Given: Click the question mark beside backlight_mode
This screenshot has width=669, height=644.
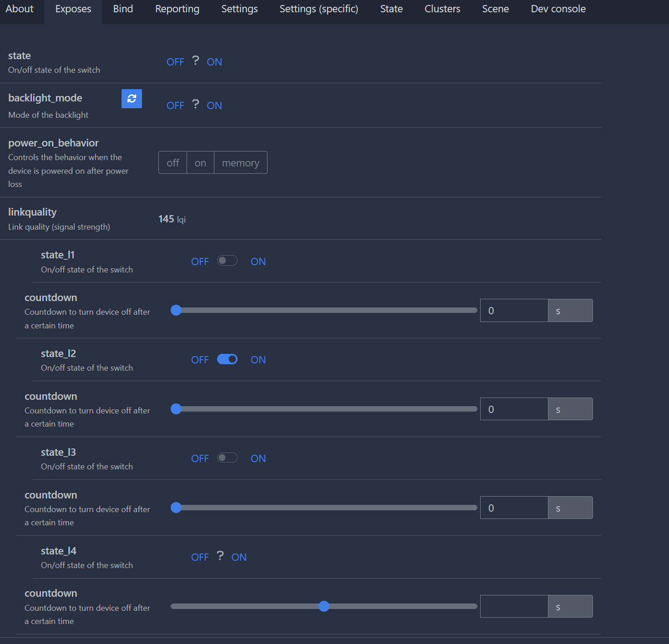Looking at the screenshot, I should click(195, 104).
